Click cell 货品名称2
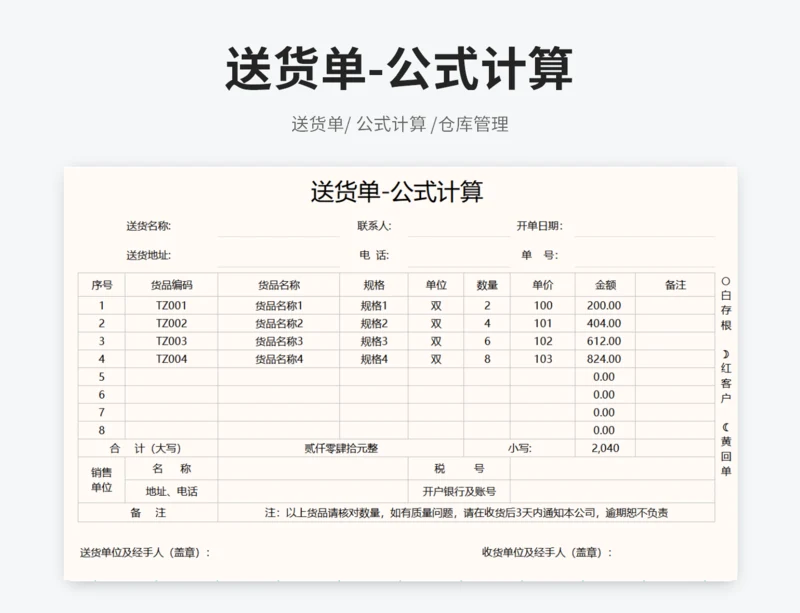Image resolution: width=800 pixels, height=613 pixels. (x=279, y=324)
